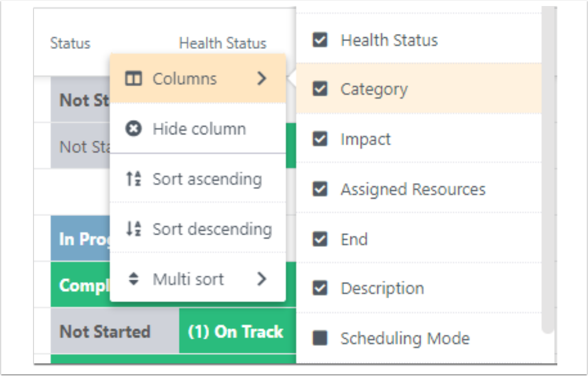Click the Health Status column header
Viewport: 588px width, 376px height.
223,43
